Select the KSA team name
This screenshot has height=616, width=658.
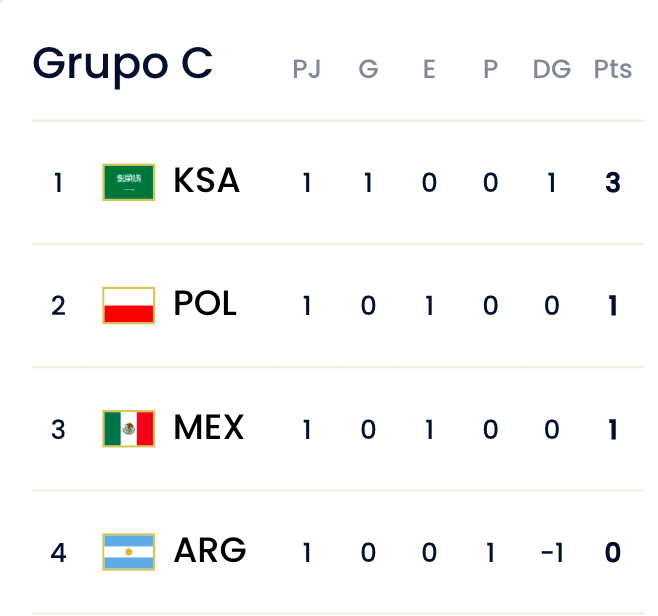206,182
